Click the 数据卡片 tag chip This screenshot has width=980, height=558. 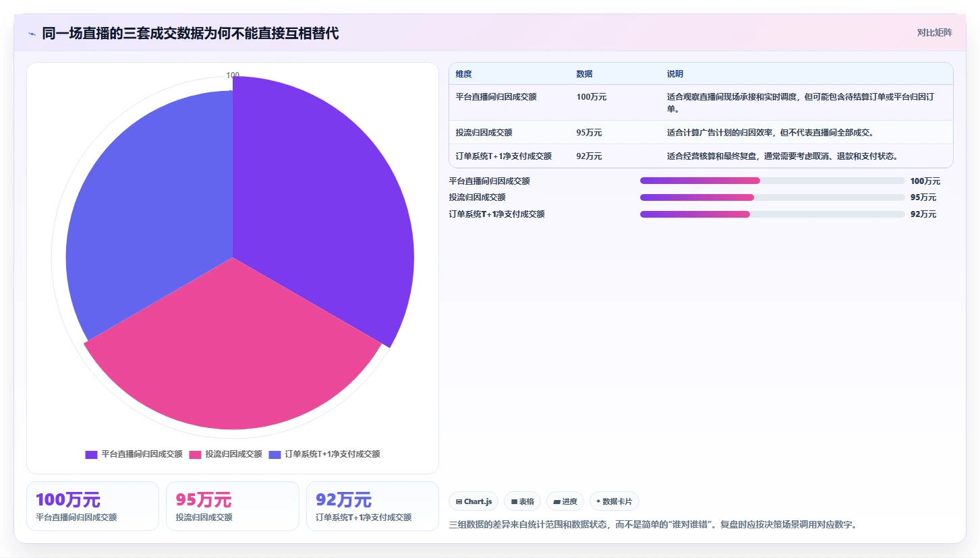pos(614,501)
